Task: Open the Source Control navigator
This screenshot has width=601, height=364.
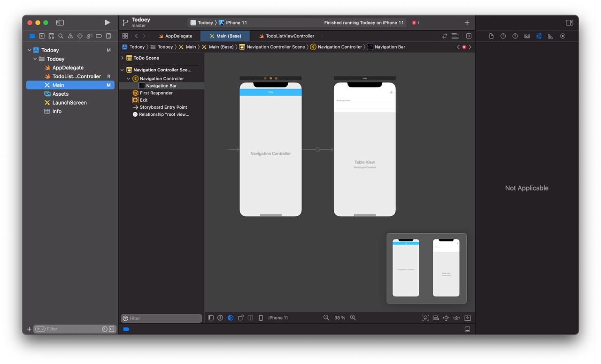Action: pyautogui.click(x=42, y=36)
